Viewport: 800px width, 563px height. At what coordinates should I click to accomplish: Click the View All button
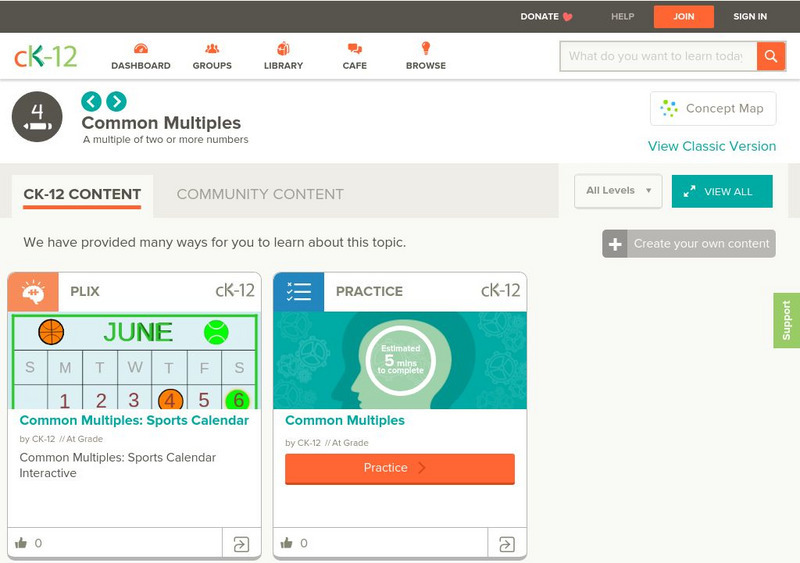[x=722, y=191]
